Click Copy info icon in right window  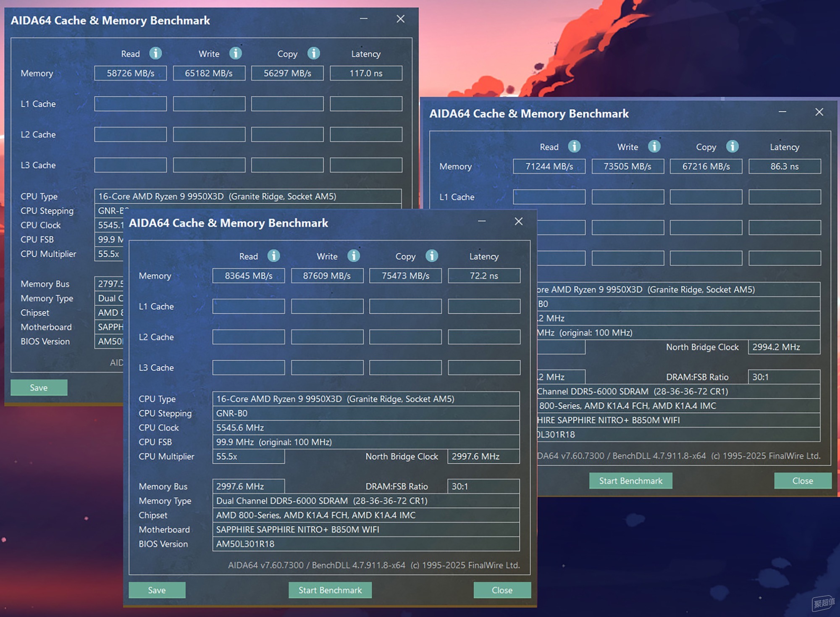pos(732,147)
